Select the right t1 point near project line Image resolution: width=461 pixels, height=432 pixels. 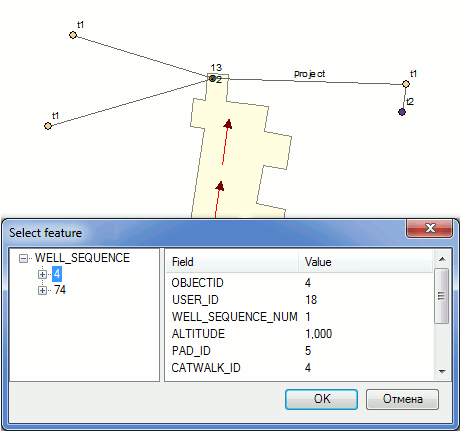(406, 84)
